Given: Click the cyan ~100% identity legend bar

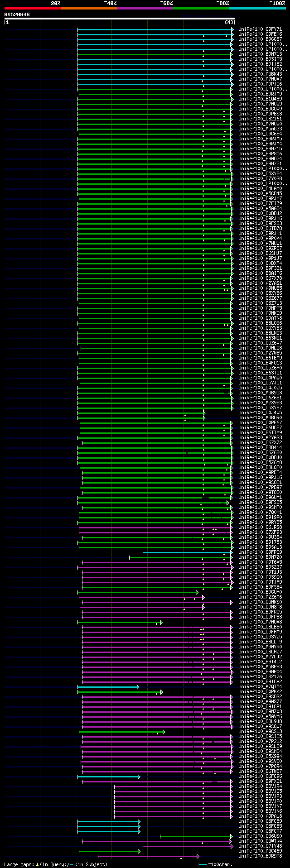Looking at the screenshot, I should (257, 8).
